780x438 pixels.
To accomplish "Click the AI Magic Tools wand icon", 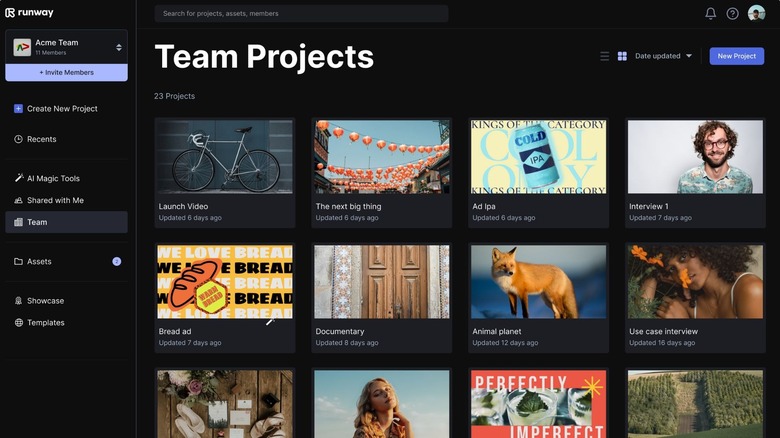I will click(18, 178).
